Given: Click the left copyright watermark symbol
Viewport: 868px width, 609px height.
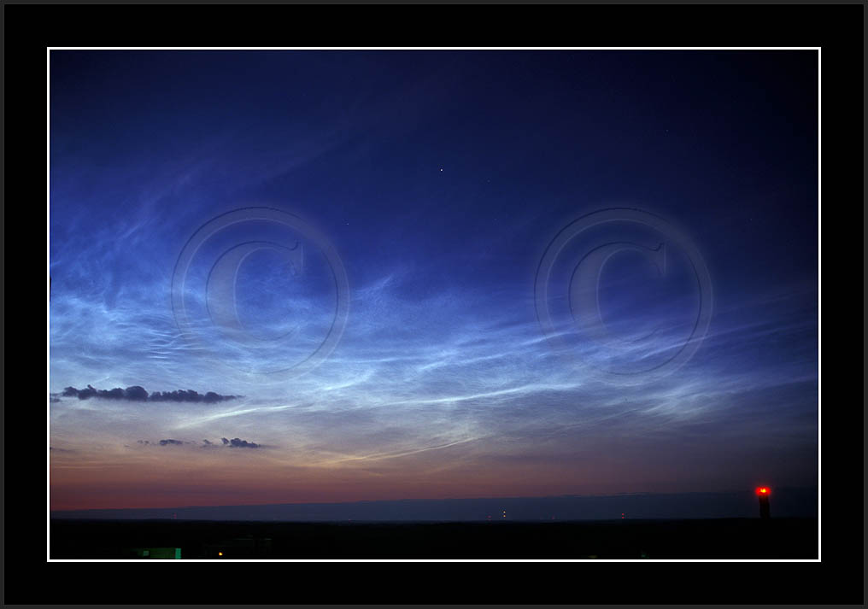Looking at the screenshot, I should (x=260, y=289).
